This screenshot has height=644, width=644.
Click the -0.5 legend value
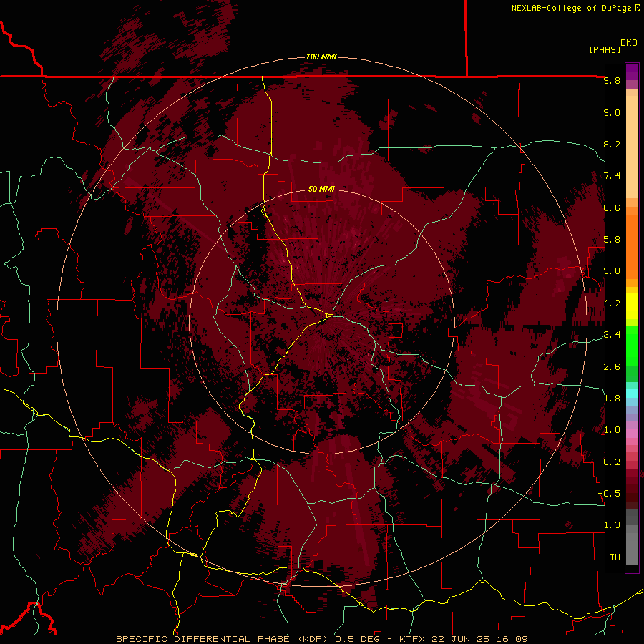coord(610,494)
